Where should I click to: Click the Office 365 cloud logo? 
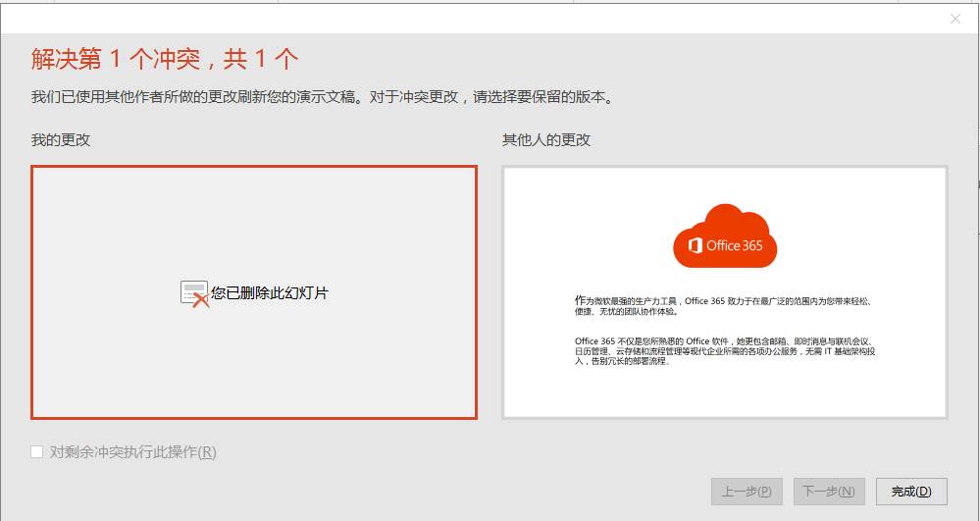(725, 236)
